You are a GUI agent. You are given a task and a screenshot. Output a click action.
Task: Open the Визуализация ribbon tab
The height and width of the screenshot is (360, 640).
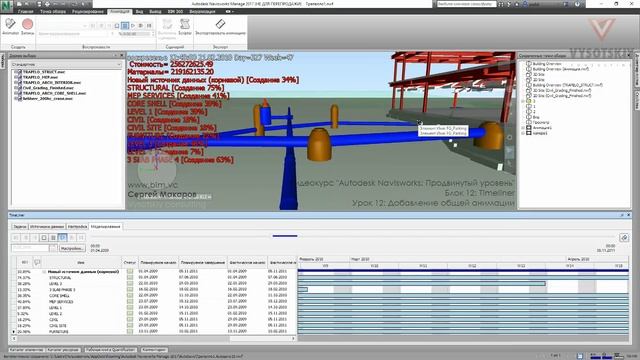(x=202, y=11)
